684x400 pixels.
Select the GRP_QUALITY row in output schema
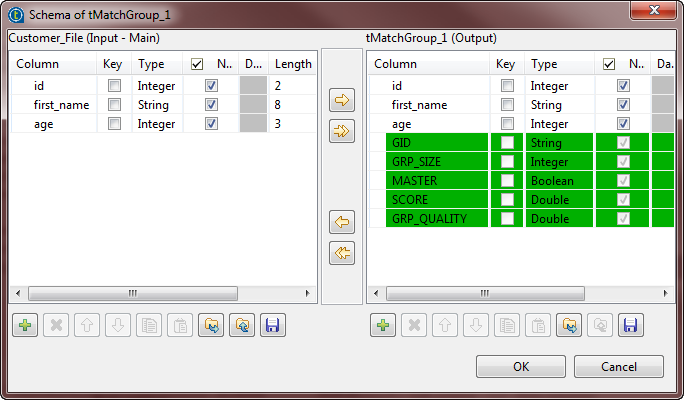tap(430, 219)
